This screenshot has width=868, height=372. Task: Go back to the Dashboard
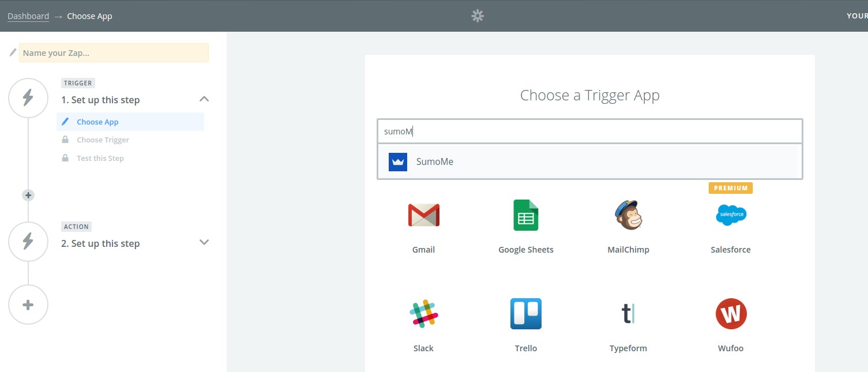(28, 16)
